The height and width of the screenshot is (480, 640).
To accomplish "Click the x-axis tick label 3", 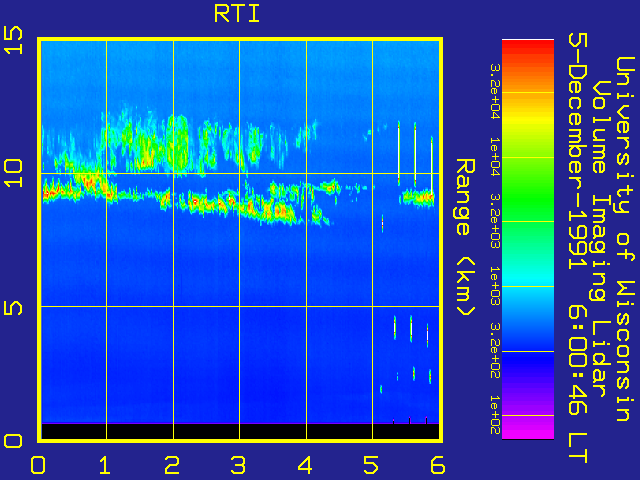I will coord(238,465).
